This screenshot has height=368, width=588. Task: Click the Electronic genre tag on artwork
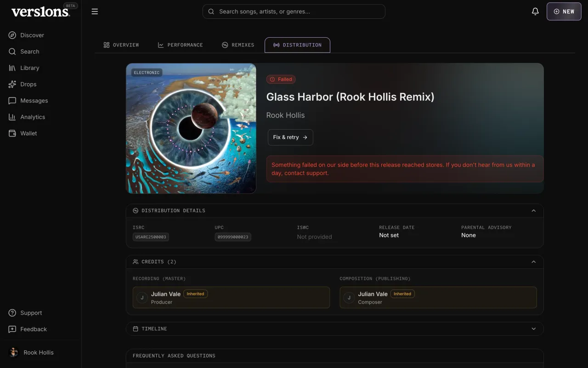coord(147,73)
